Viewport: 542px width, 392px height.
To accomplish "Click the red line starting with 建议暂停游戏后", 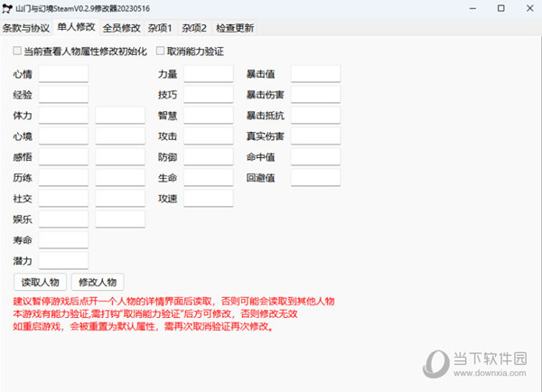I will 173,301.
